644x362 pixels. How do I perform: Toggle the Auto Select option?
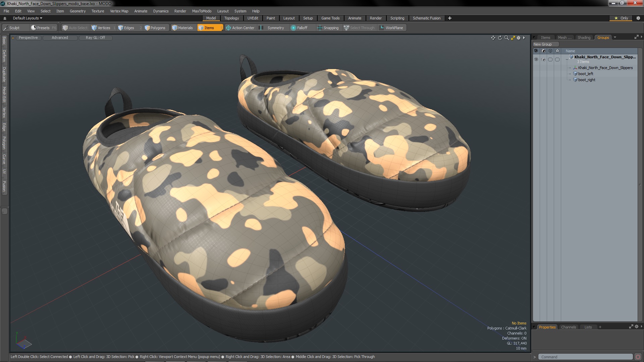tap(75, 28)
